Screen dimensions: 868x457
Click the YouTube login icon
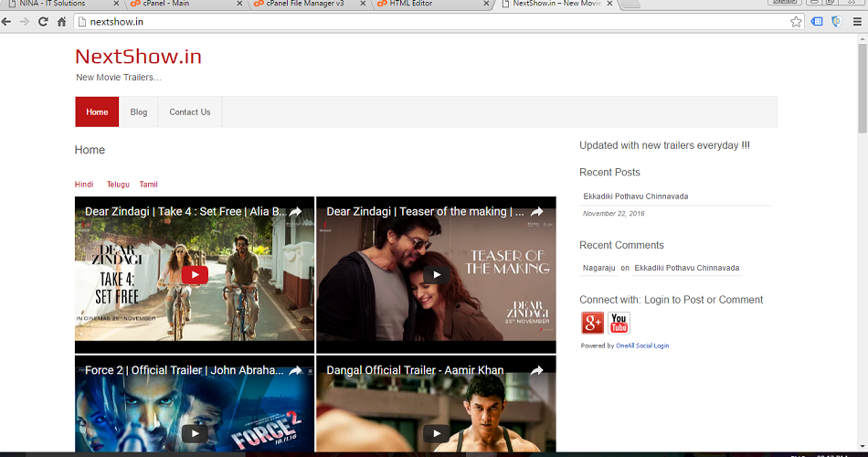pos(619,323)
